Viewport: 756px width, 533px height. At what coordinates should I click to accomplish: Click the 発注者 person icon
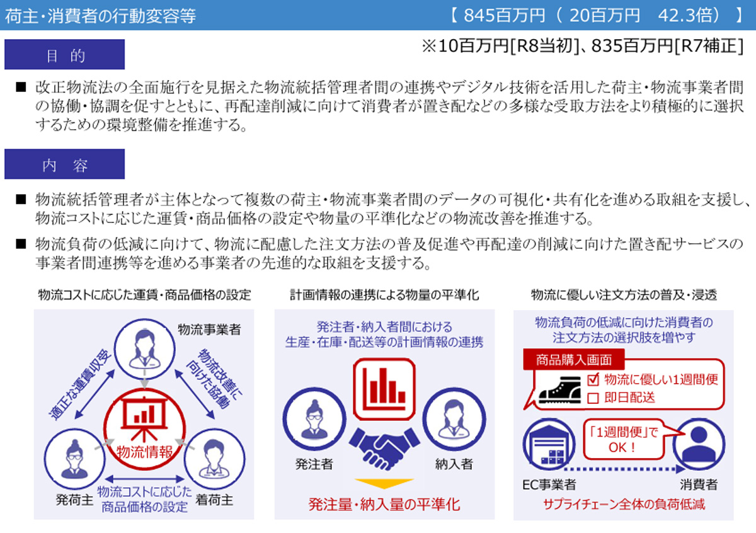point(312,420)
